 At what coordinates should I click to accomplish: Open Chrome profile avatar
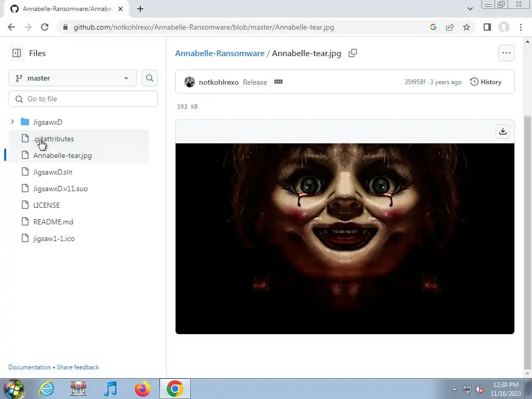pos(504,27)
